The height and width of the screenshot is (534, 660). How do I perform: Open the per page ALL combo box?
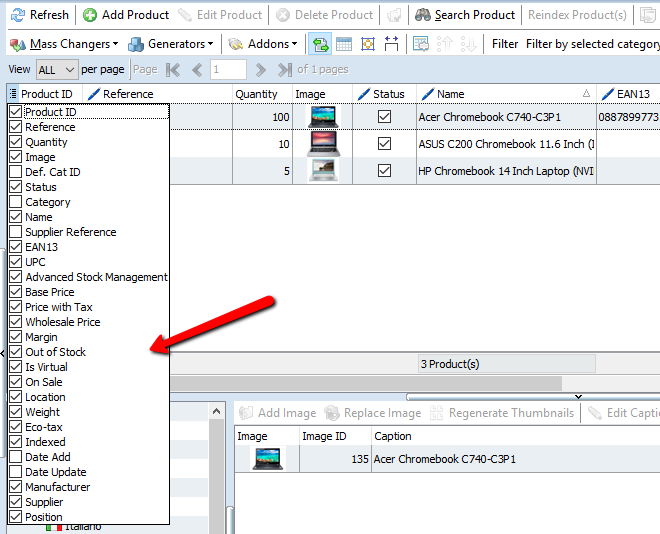56,70
